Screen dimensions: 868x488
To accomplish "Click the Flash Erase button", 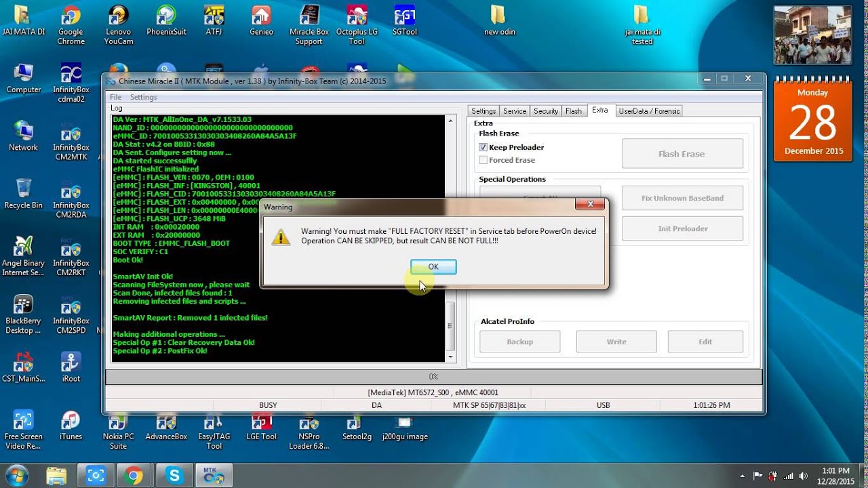I will (682, 154).
